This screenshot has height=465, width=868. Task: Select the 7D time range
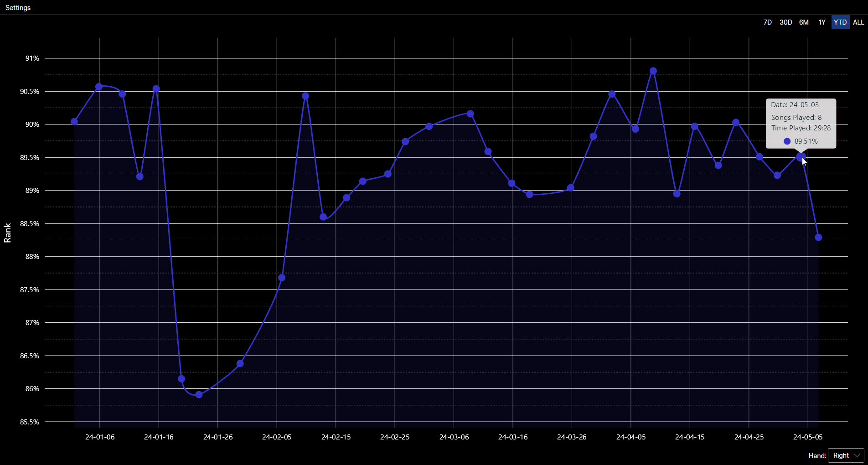[768, 22]
